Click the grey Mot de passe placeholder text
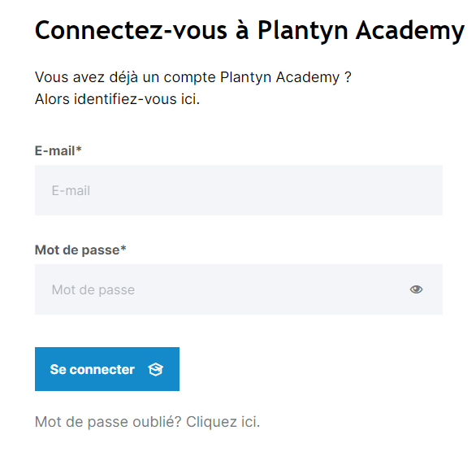The height and width of the screenshot is (452, 476). pyautogui.click(x=93, y=290)
